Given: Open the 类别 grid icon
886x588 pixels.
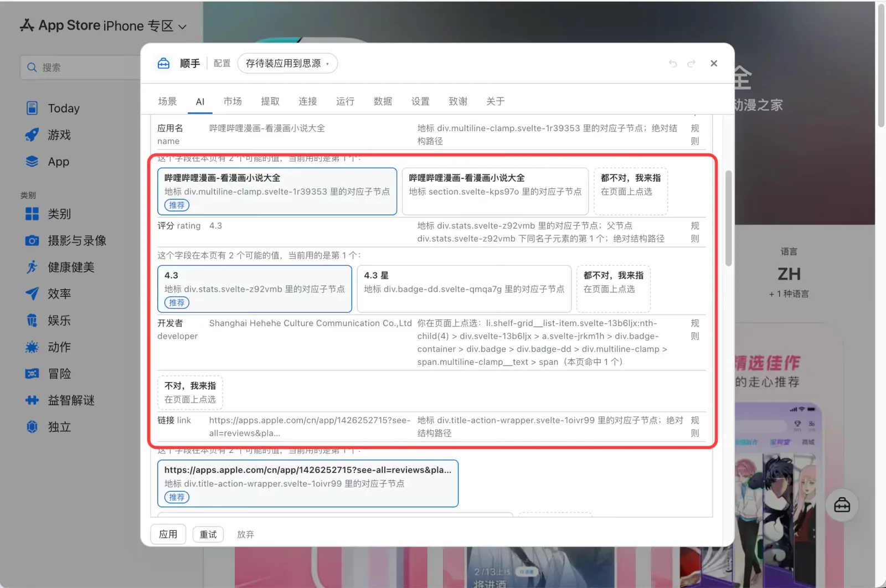Looking at the screenshot, I should point(32,214).
